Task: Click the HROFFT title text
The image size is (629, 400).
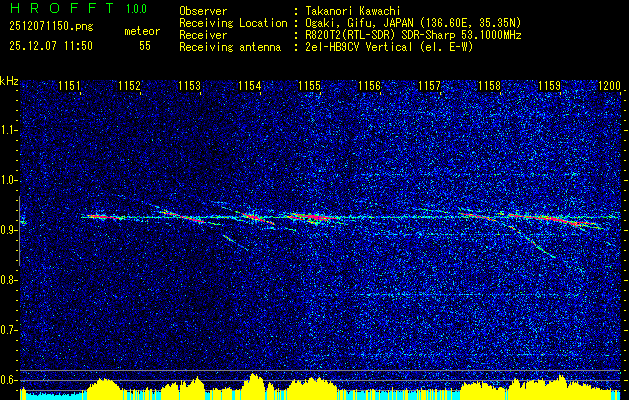Action: (x=63, y=8)
